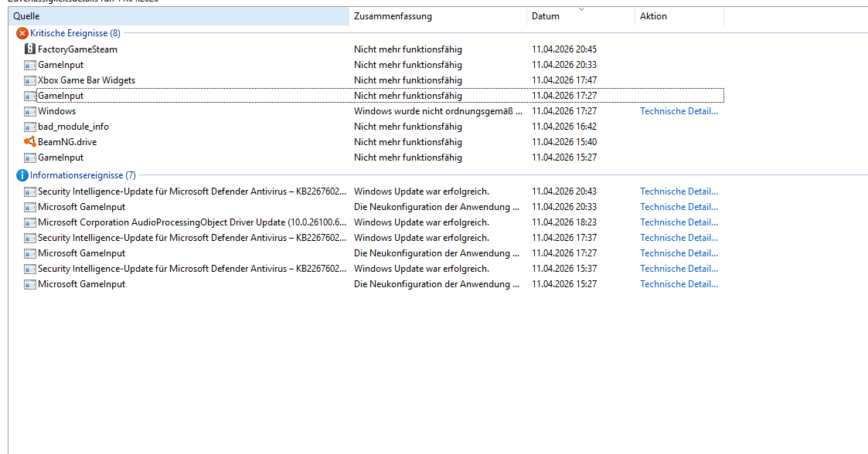Open Technische Details for Defender update at 20:43
The image size is (868, 454).
(x=679, y=191)
